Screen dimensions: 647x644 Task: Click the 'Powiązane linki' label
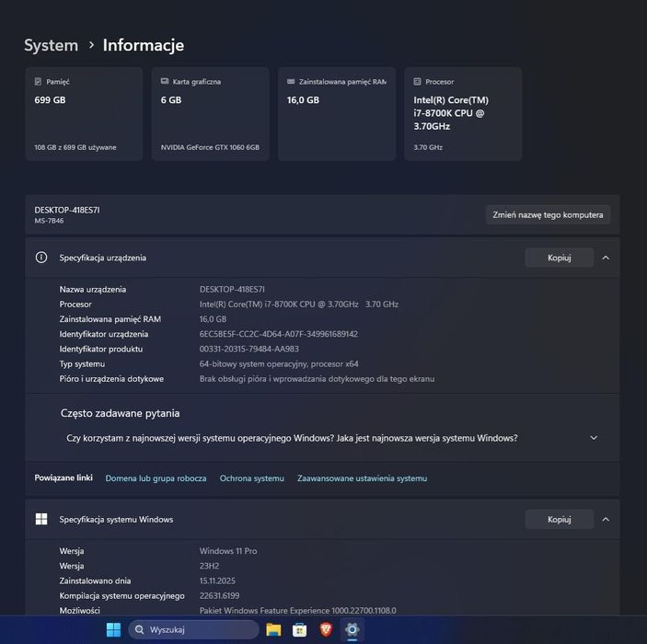click(x=64, y=477)
